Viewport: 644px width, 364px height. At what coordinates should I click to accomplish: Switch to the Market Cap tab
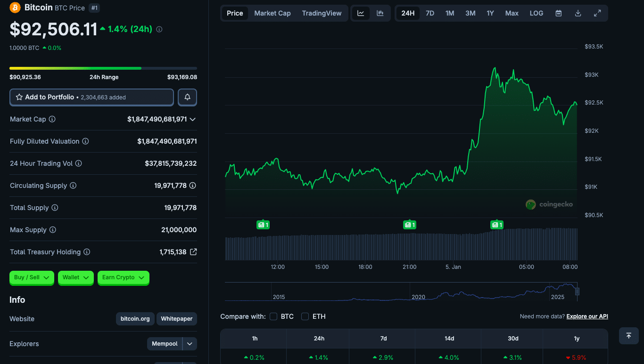click(272, 13)
